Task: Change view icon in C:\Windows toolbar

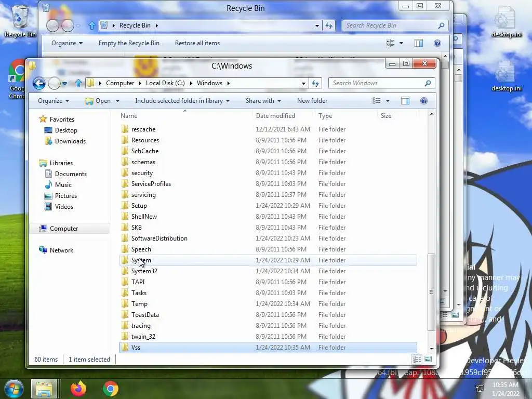Action: point(376,101)
